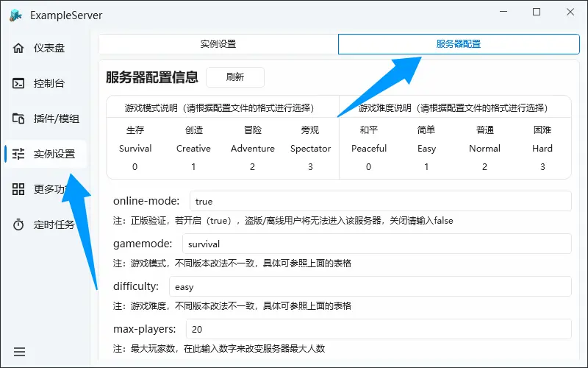Click the 最大玩家数 note under max-players
This screenshot has width=588, height=368.
click(219, 349)
